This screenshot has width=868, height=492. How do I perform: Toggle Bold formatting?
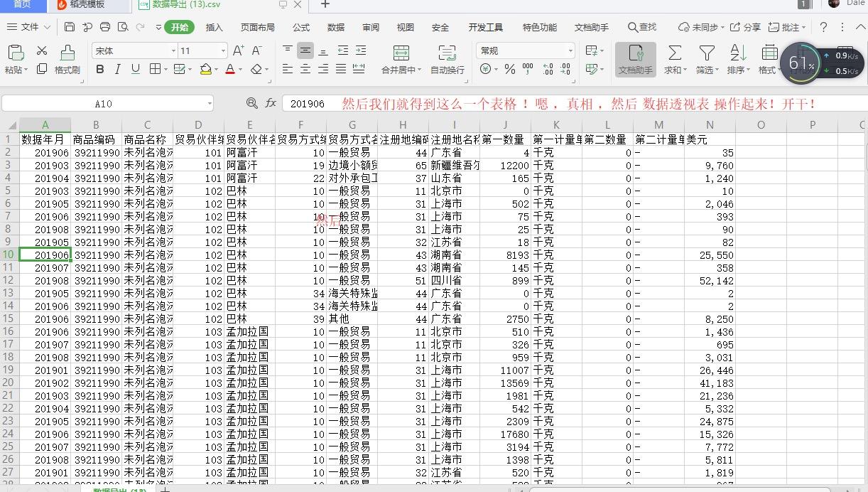99,69
